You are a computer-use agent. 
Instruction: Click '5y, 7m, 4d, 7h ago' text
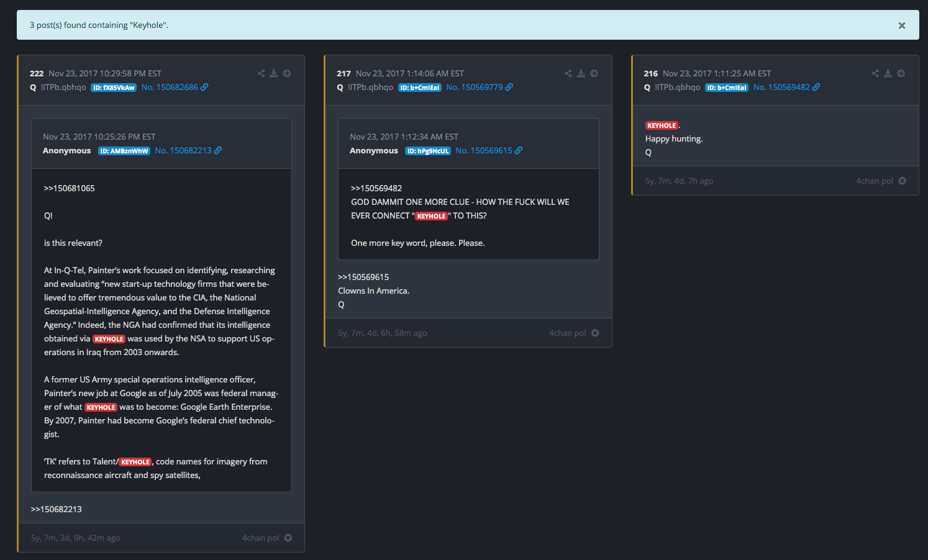tap(679, 181)
